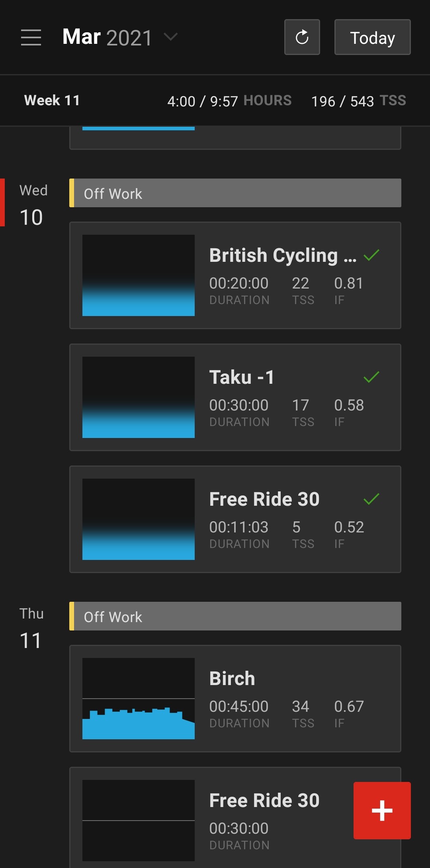Open the Taku -1 workout graph

pos(138,397)
